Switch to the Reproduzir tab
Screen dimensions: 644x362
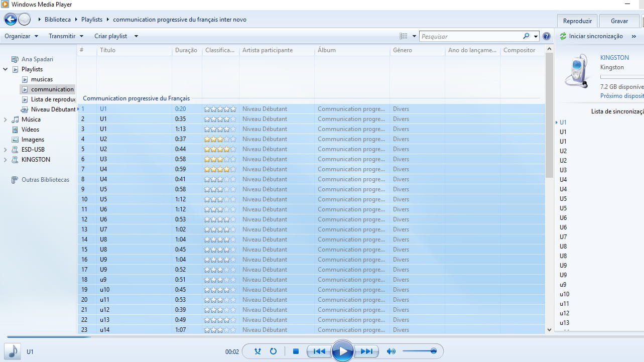click(x=577, y=21)
